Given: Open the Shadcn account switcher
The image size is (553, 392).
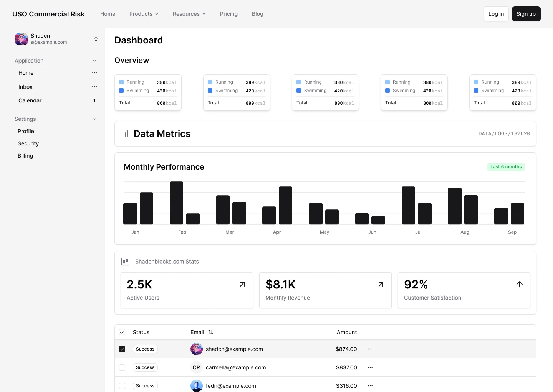Looking at the screenshot, I should click(x=56, y=39).
